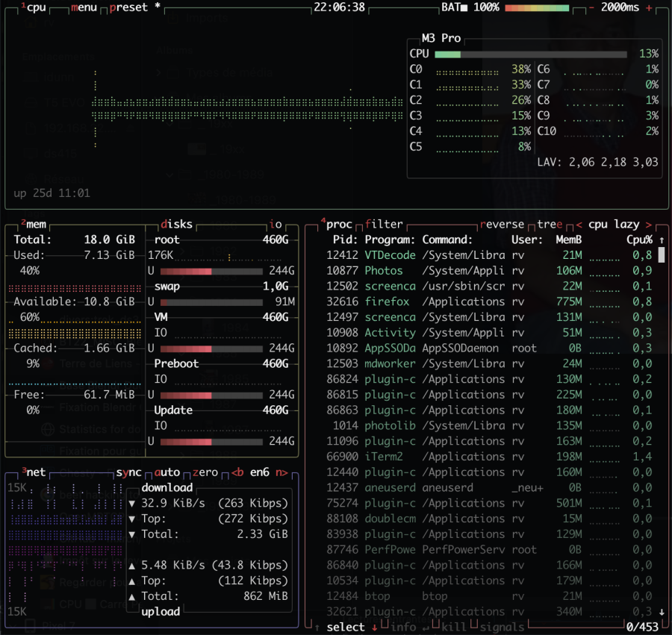Open the signals list for process
Viewport: 672px width, 635px height.
coord(500,628)
